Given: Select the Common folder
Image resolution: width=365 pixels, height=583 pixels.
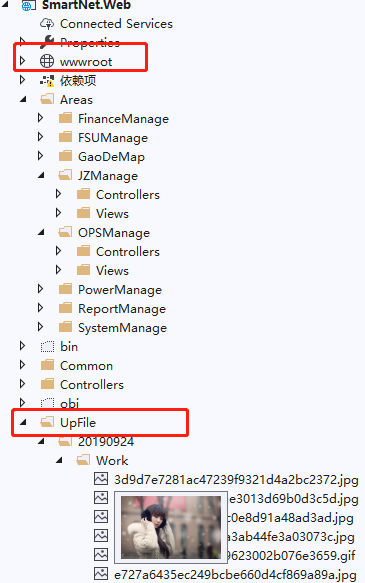Looking at the screenshot, I should (x=86, y=366).
